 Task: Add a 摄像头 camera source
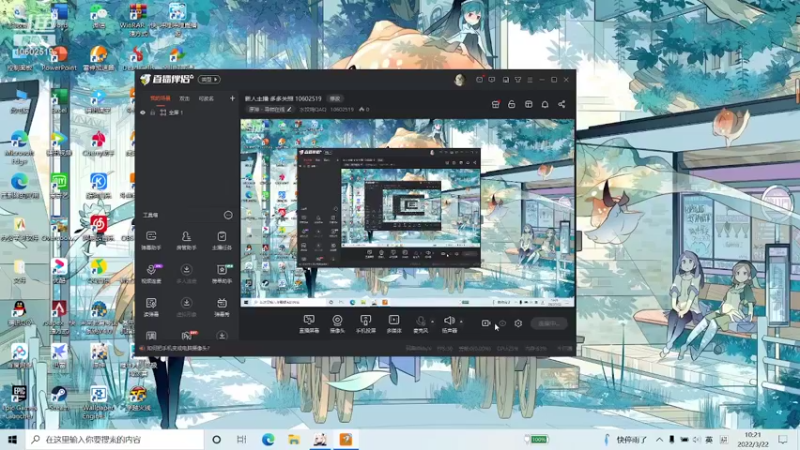click(x=337, y=324)
